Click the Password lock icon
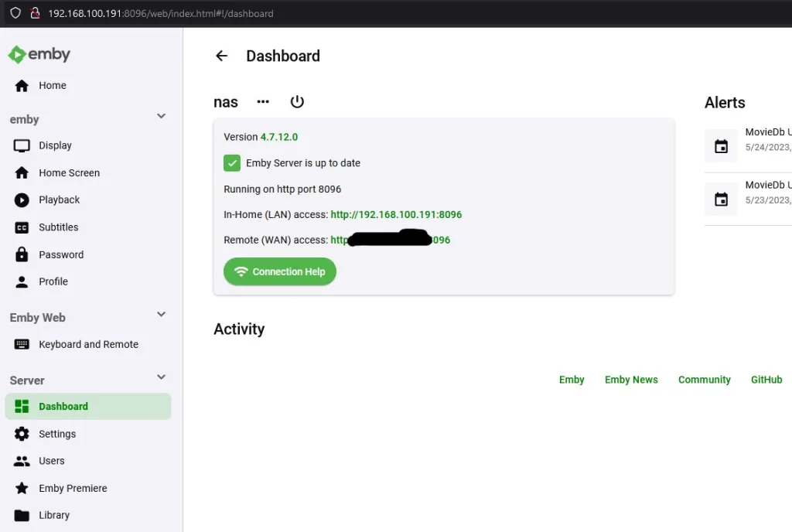This screenshot has width=792, height=532. 22,254
